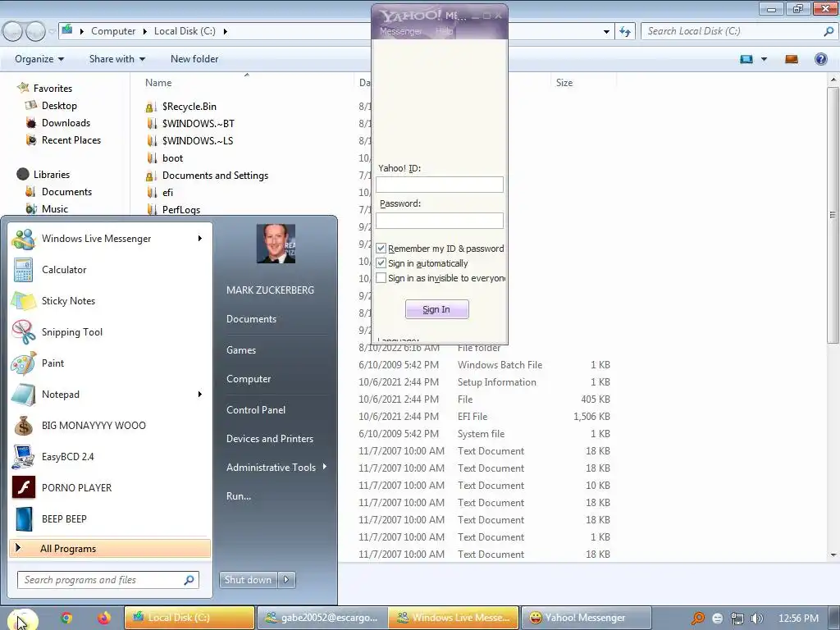840x630 pixels.
Task: Toggle the preview pane icon in Explorer
Action: click(x=792, y=59)
